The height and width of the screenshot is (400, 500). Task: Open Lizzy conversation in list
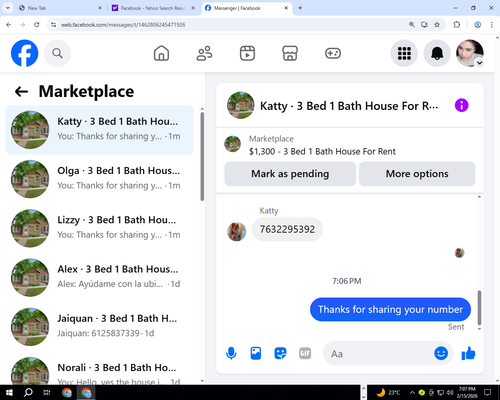point(100,228)
